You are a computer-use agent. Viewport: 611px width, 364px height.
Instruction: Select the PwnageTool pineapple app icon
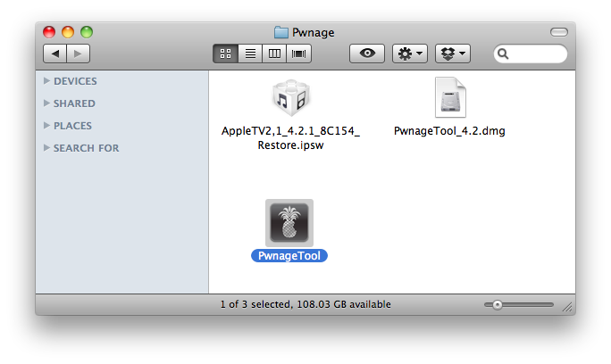tap(289, 223)
